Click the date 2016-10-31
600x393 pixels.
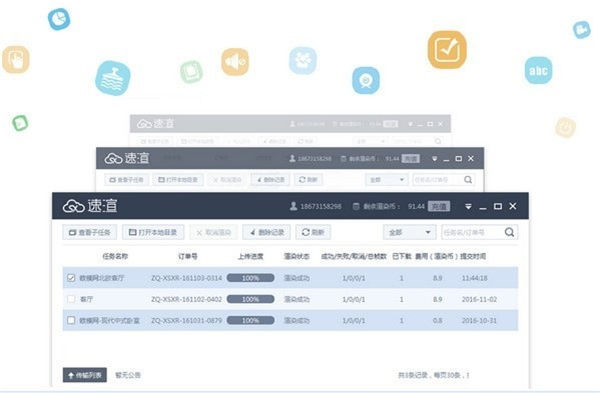point(479,320)
